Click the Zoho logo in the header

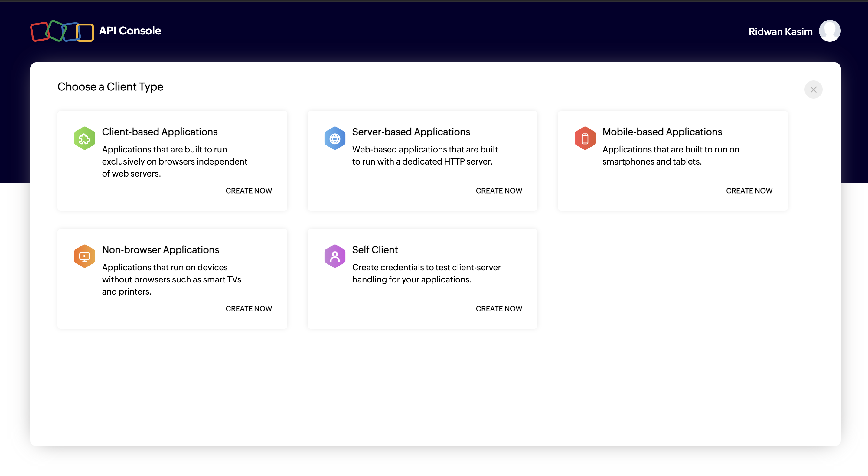(x=62, y=31)
